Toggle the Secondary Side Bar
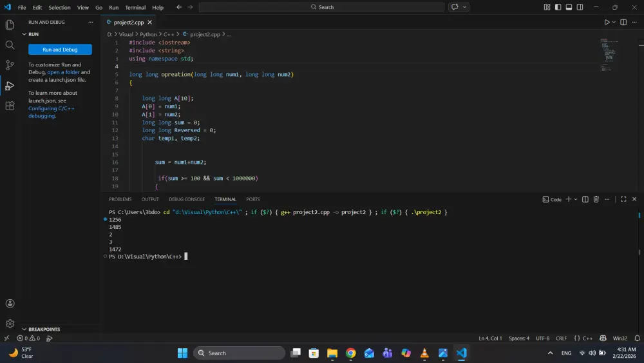Image resolution: width=644 pixels, height=363 pixels. click(x=580, y=7)
